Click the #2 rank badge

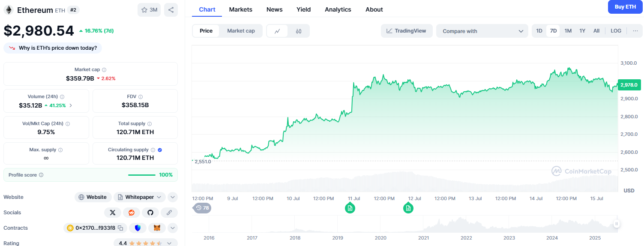(73, 10)
